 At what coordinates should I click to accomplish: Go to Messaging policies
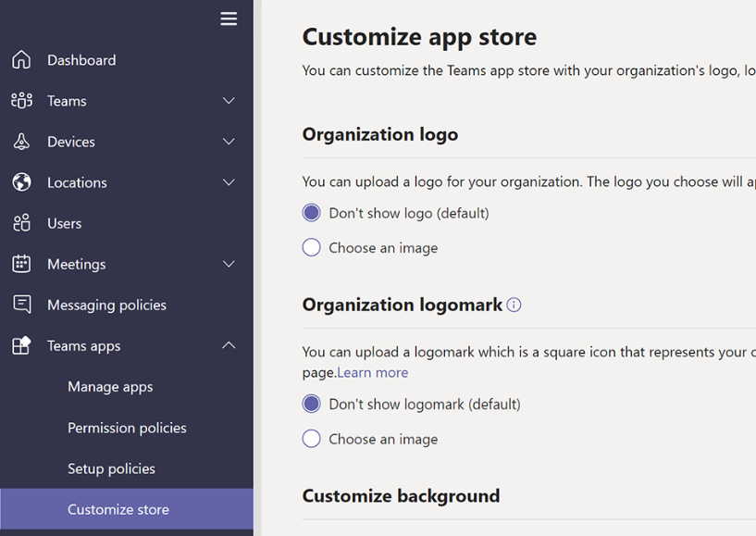pyautogui.click(x=127, y=305)
